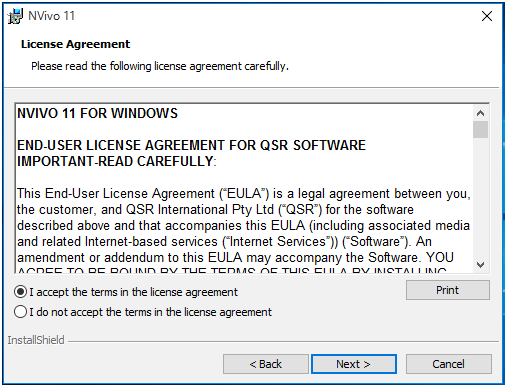The height and width of the screenshot is (387, 507).
Task: Print the license agreement
Action: (x=448, y=290)
